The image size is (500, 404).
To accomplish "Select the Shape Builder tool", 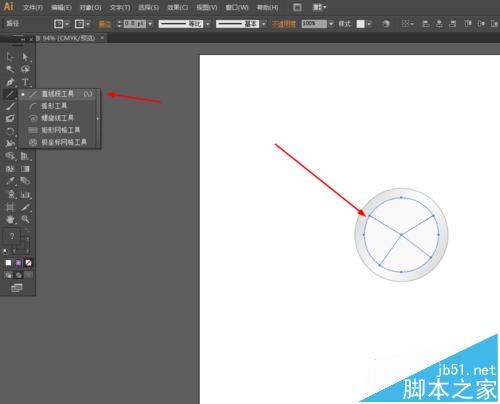I will click(x=10, y=156).
